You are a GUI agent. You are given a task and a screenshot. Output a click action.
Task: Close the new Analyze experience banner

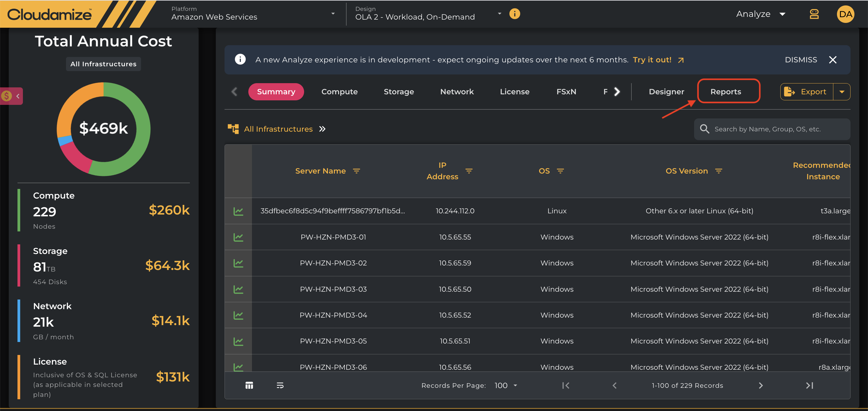pyautogui.click(x=833, y=60)
